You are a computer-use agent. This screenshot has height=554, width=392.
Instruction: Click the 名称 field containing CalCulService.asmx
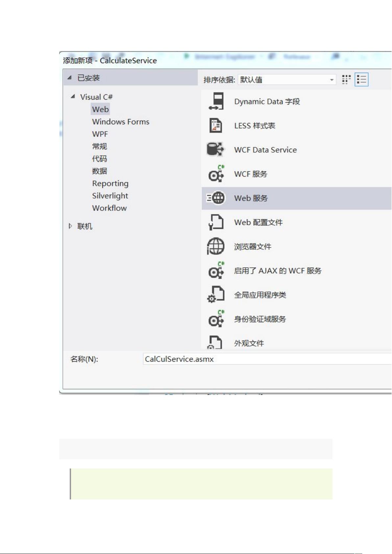(x=267, y=359)
